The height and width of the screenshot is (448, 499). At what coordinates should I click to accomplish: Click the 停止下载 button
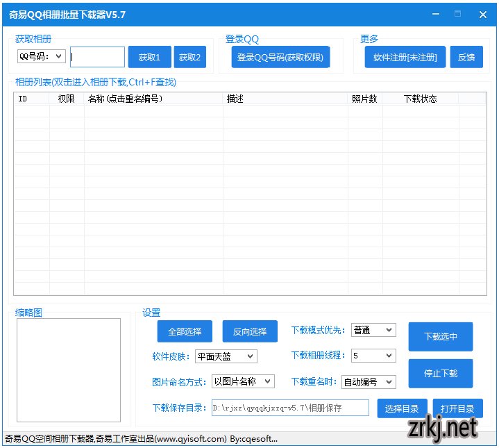point(441,374)
